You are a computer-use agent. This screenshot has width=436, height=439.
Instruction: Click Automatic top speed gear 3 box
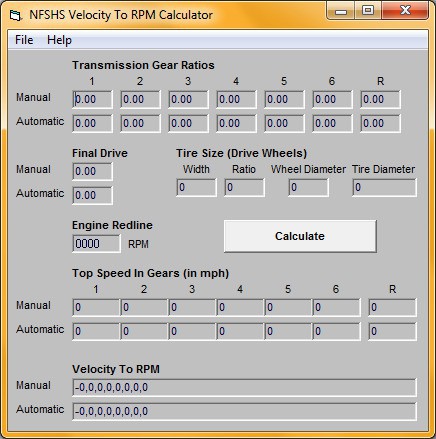(x=192, y=331)
